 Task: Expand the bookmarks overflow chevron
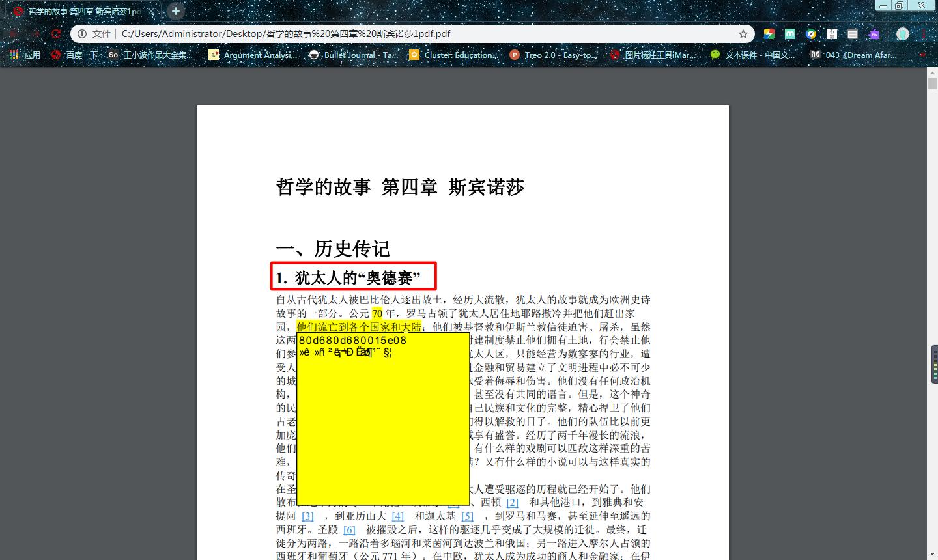coord(923,55)
